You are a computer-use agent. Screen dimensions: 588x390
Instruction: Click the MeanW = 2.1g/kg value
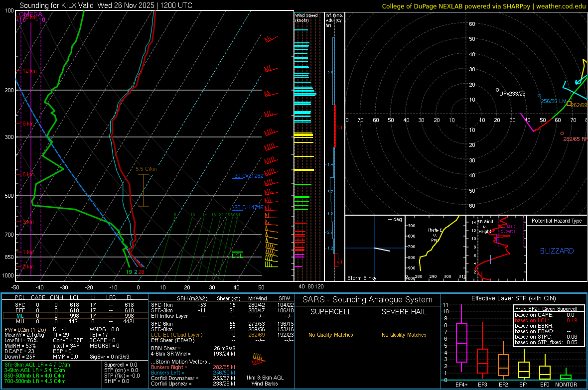click(x=24, y=335)
